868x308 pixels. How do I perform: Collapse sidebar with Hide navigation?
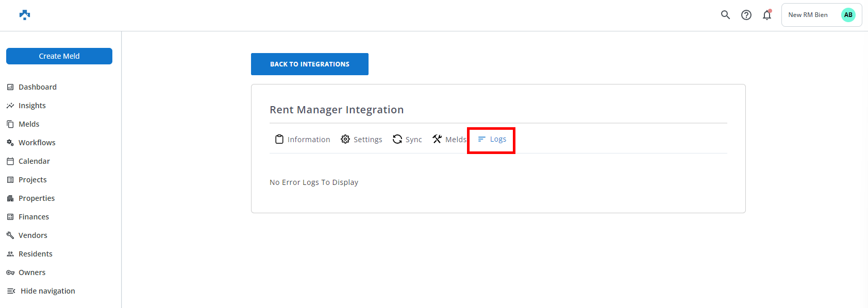pyautogui.click(x=41, y=291)
